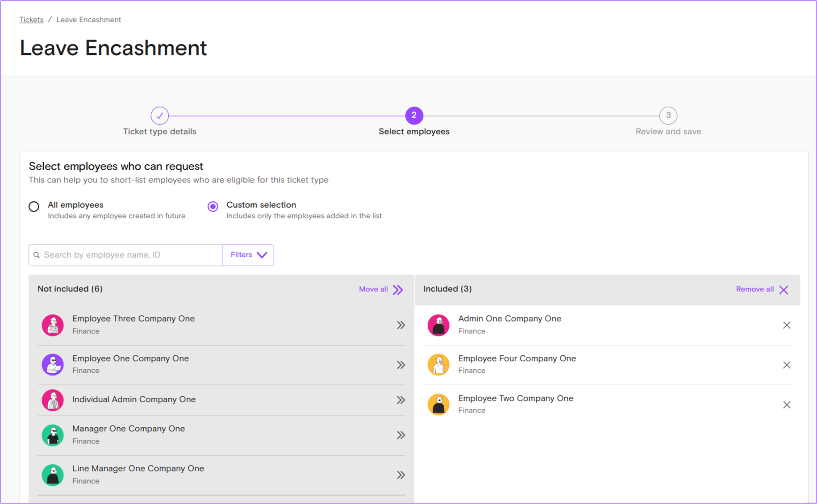Jump to step 3 Review and save
The width and height of the screenshot is (817, 504).
[x=668, y=116]
